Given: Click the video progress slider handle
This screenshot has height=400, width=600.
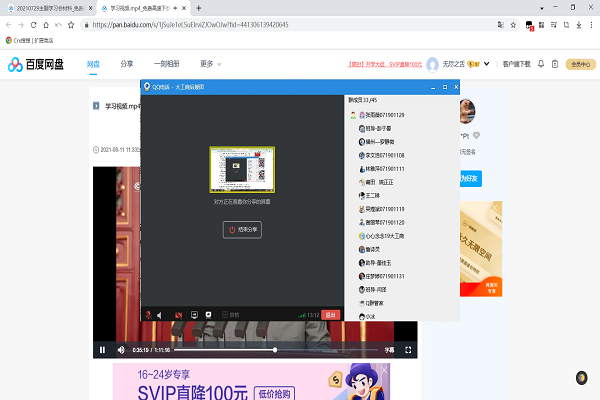Looking at the screenshot, I should [275, 350].
